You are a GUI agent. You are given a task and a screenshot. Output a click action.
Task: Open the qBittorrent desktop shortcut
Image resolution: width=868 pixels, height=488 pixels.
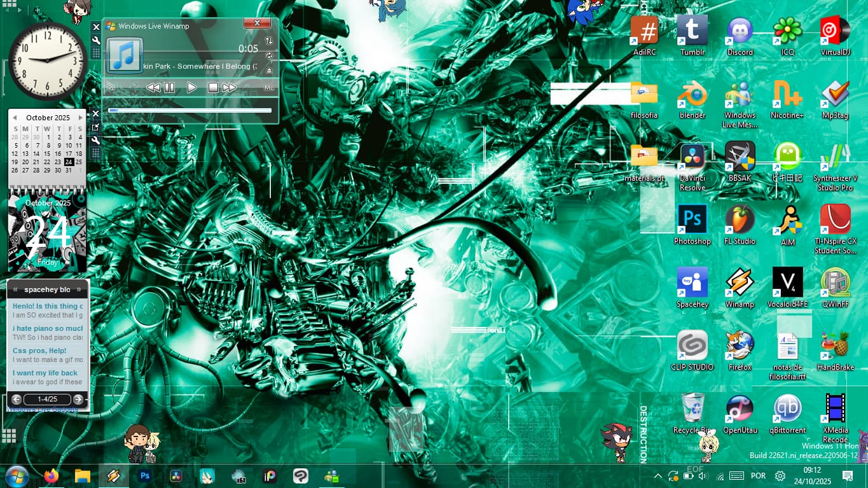point(787,408)
